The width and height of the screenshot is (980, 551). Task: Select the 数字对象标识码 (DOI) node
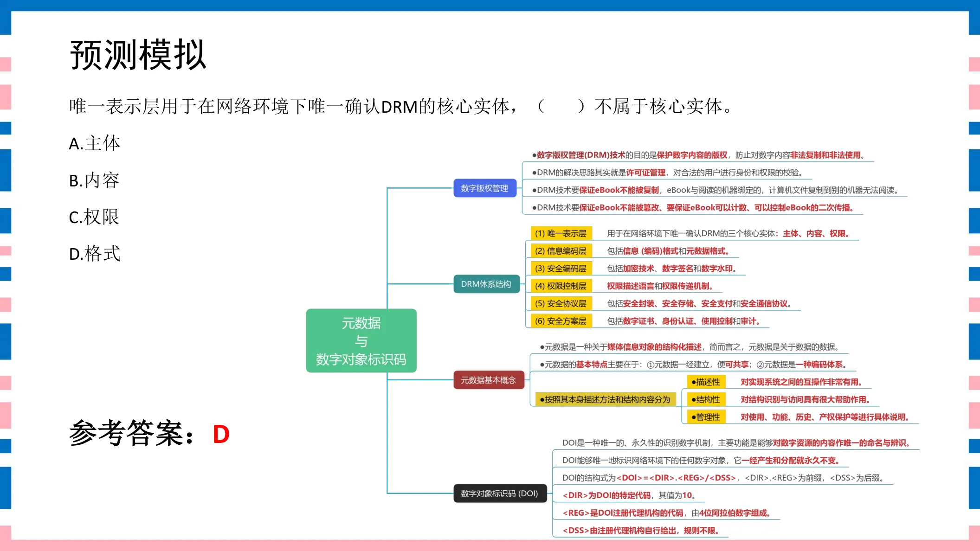pyautogui.click(x=500, y=493)
